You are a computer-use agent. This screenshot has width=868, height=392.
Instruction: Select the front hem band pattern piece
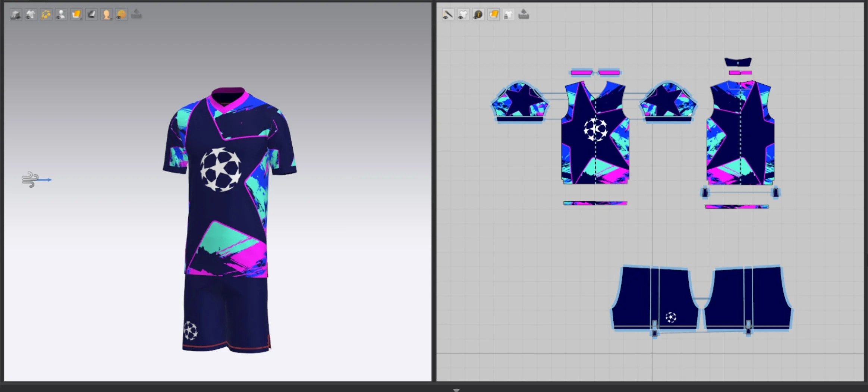pyautogui.click(x=595, y=203)
